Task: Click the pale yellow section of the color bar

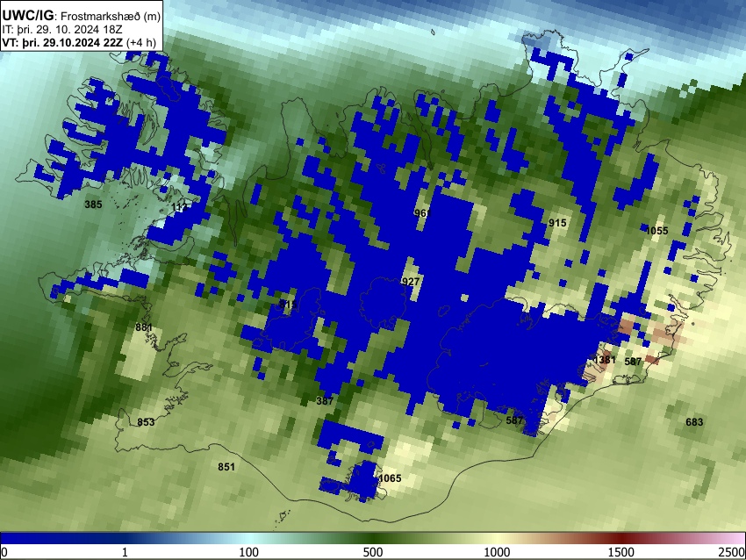Action: (497, 539)
